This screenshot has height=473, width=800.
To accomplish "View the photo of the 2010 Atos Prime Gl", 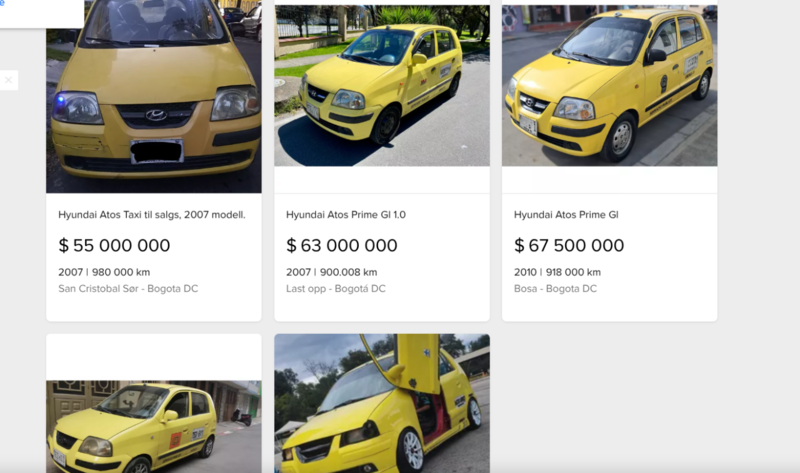I will tap(609, 85).
